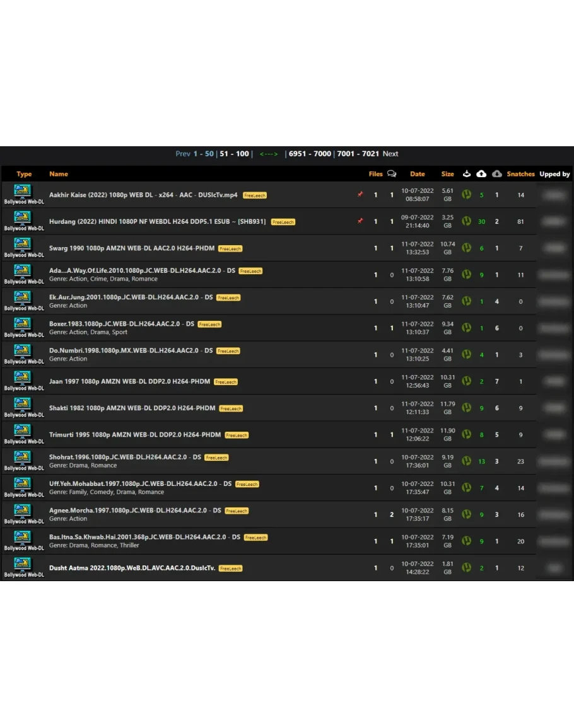This screenshot has height=728, width=574.
Task: Click the download icon for Hurdang (2022)
Action: (x=466, y=221)
